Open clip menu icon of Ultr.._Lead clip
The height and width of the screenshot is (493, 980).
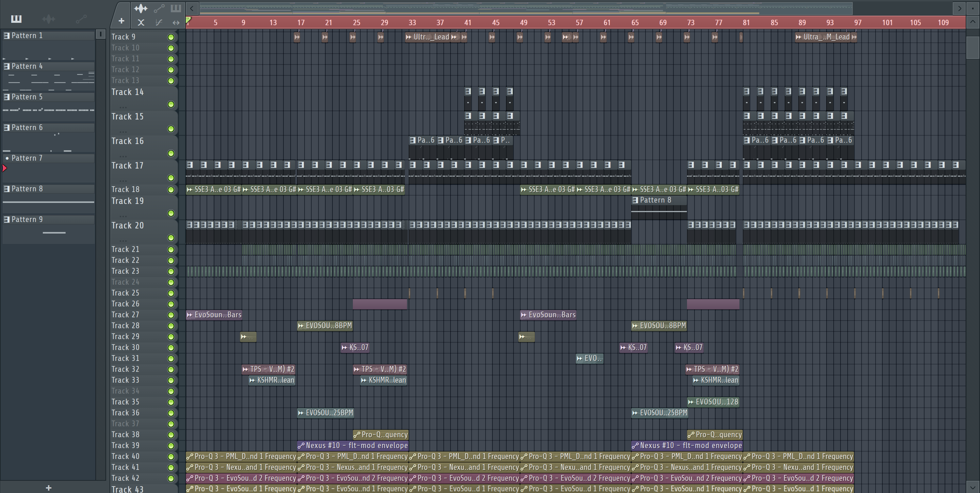coord(409,37)
